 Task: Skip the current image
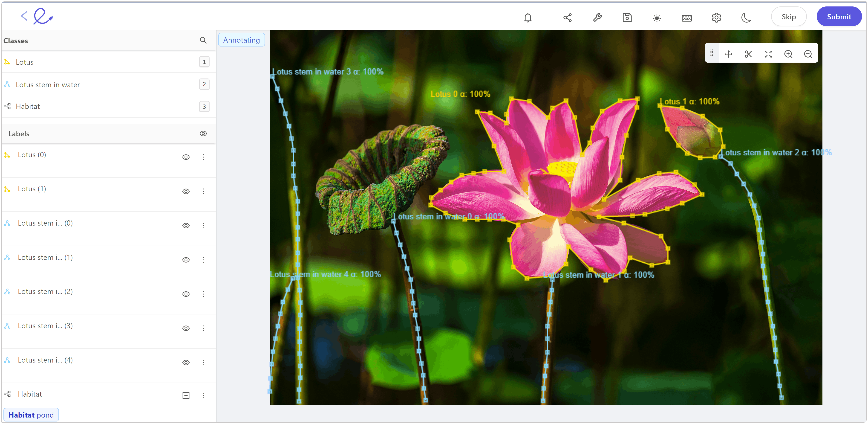coord(789,16)
